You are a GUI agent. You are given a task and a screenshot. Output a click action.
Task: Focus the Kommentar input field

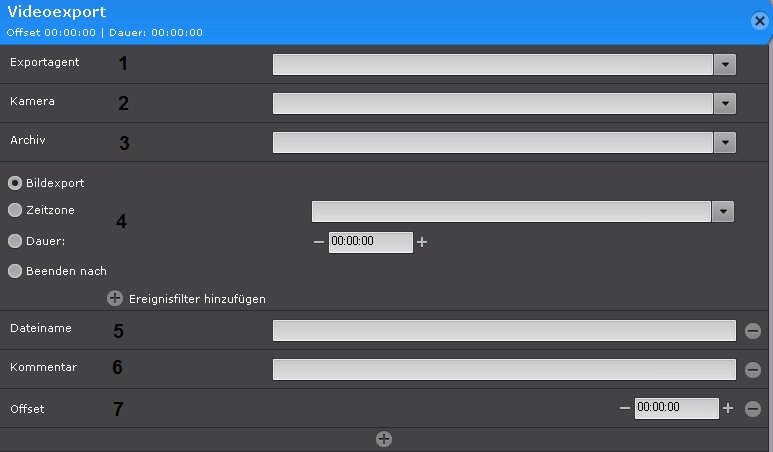pyautogui.click(x=504, y=370)
